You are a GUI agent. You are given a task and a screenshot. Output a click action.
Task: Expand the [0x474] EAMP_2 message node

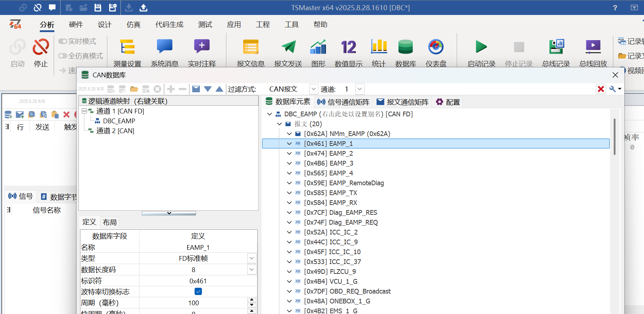pyautogui.click(x=290, y=154)
